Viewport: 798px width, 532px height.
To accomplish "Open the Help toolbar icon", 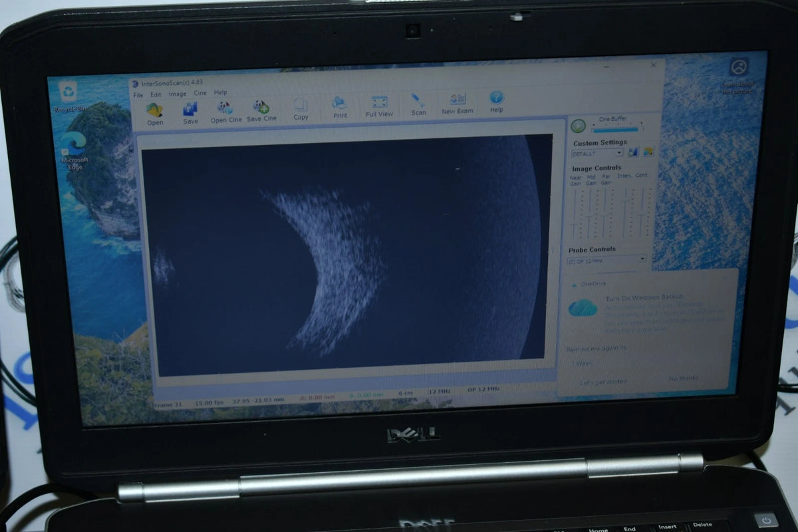I will [496, 102].
